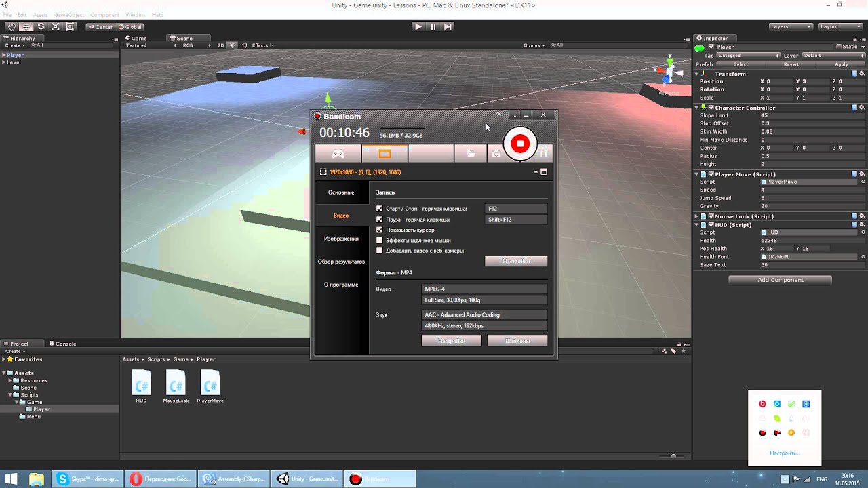Uncheck Показывать курсор checkbox

pos(380,230)
